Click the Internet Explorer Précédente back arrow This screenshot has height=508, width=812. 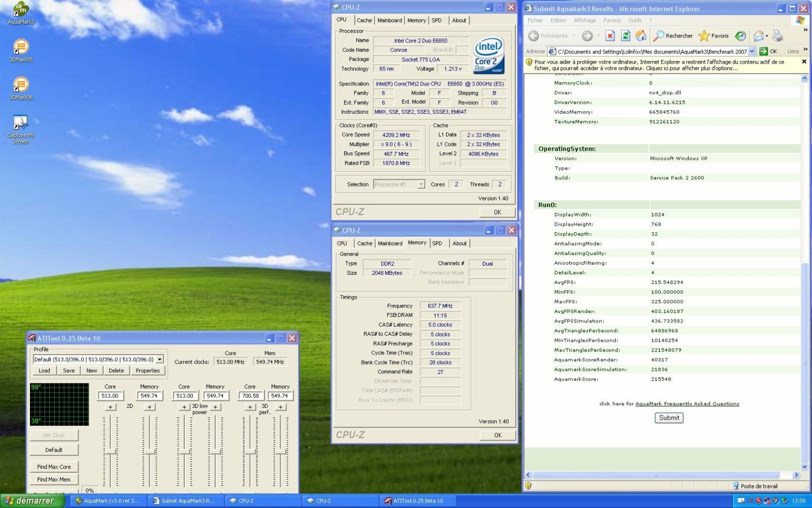[x=533, y=36]
